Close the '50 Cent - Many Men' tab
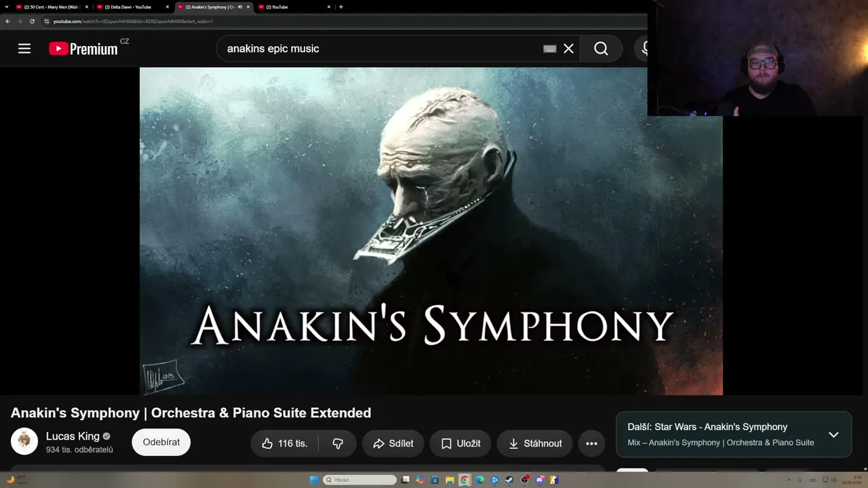The height and width of the screenshot is (488, 868). [87, 7]
